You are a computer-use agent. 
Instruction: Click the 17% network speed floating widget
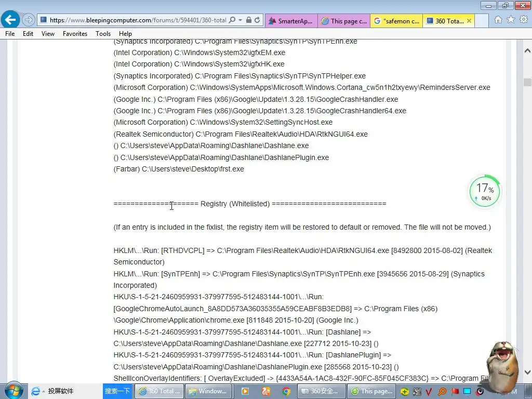(485, 192)
